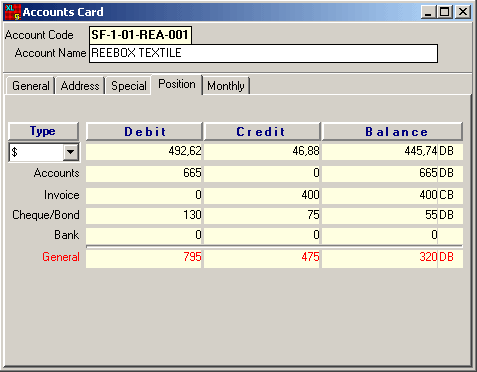Select the Position tab
The image size is (477, 372).
pos(177,85)
